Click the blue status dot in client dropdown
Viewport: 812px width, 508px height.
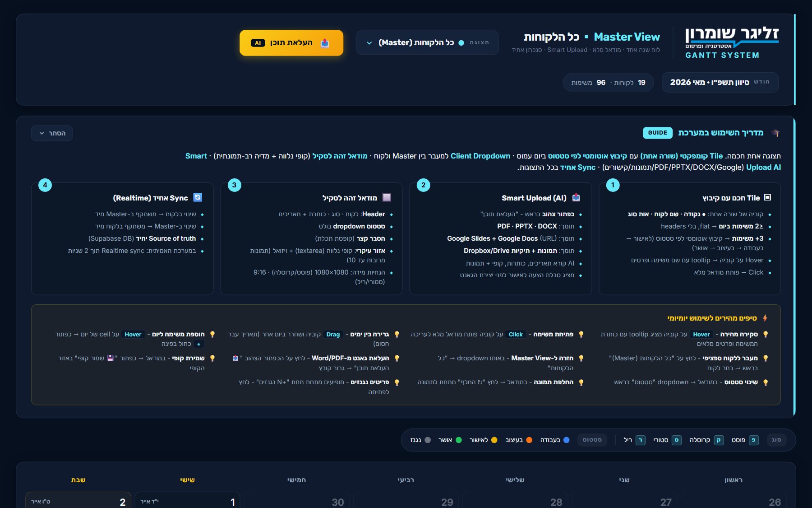[x=461, y=43]
